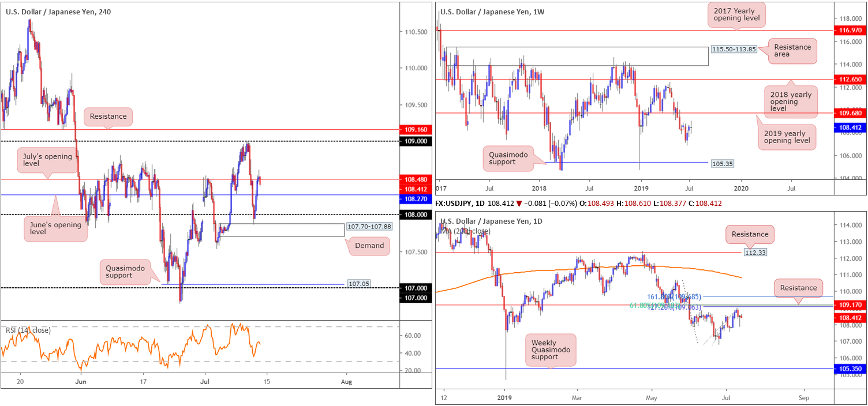
Task: Click the red 109.680 price tag
Action: click(850, 114)
